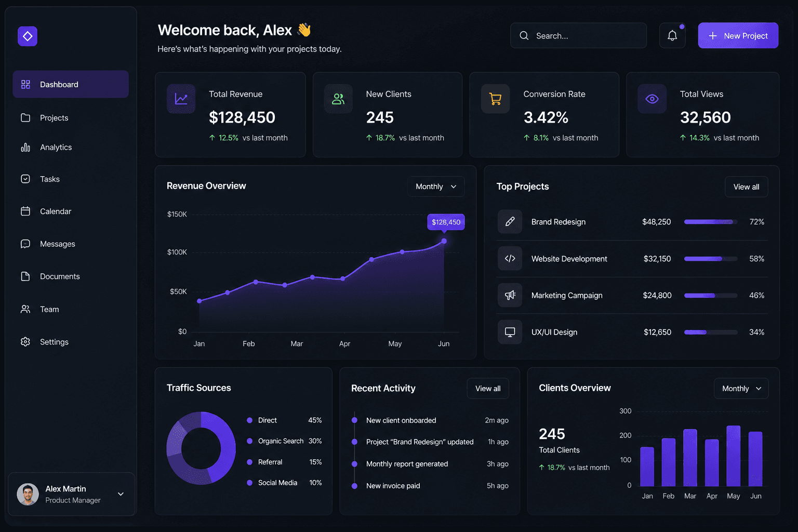Click the Product Manager role text
Screen dimensions: 798x532
coord(73,500)
